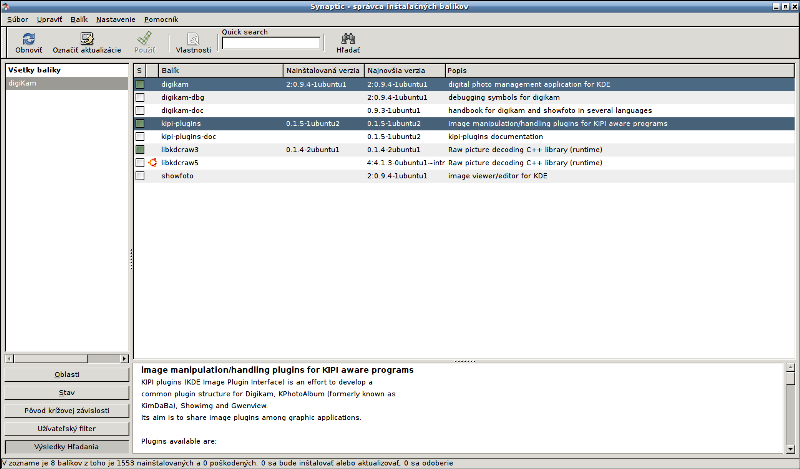Click Pôvod krížovej závislosti button

(67, 410)
